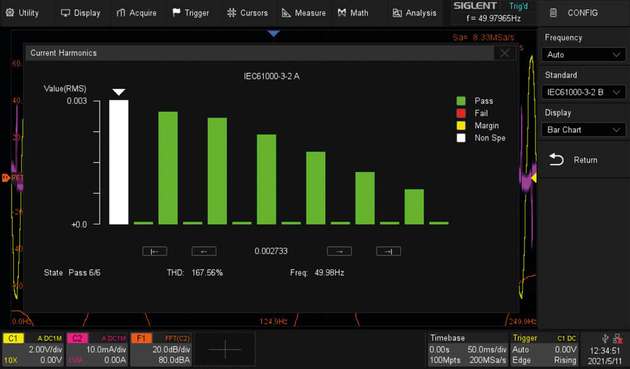
Task: Click the Math icon
Action: pos(342,13)
